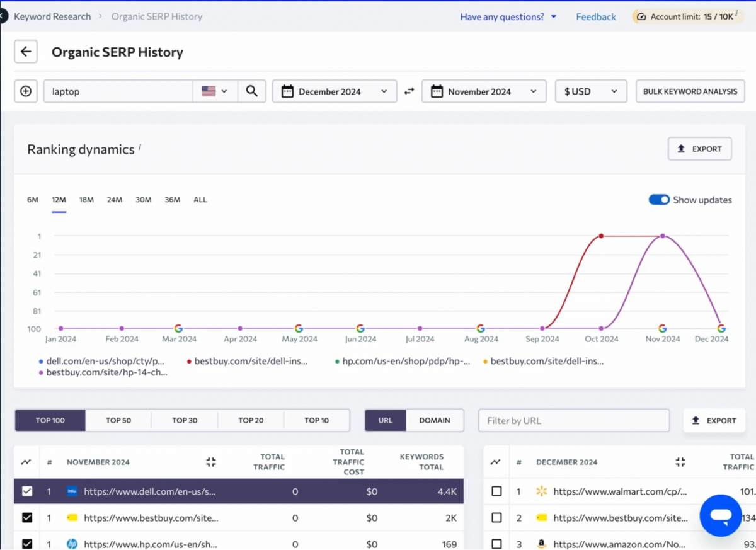Select the 24M time range

[115, 200]
